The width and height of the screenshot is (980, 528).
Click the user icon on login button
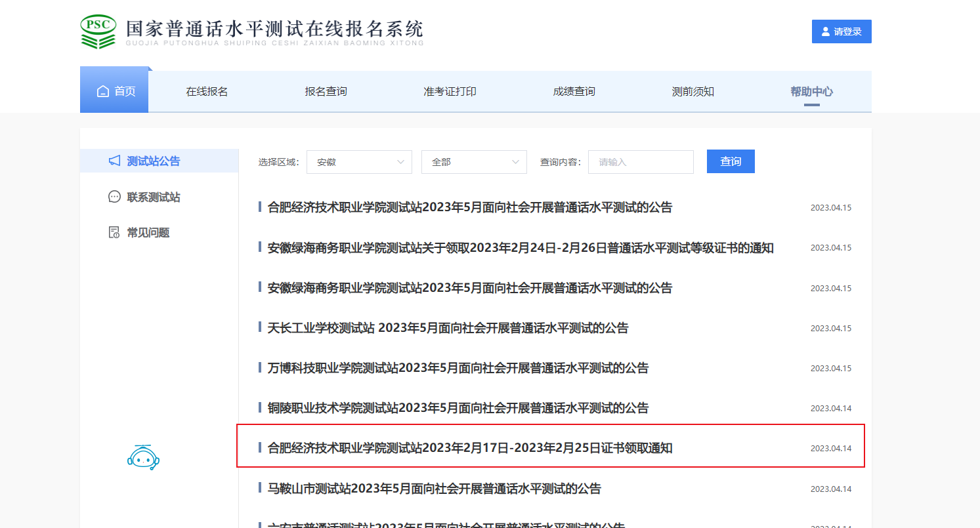click(826, 31)
